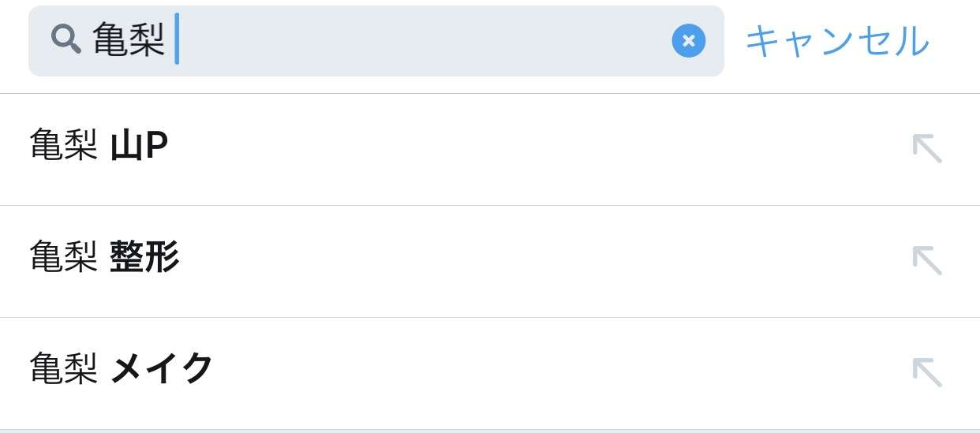Click empty area inside the search bar

point(426,41)
